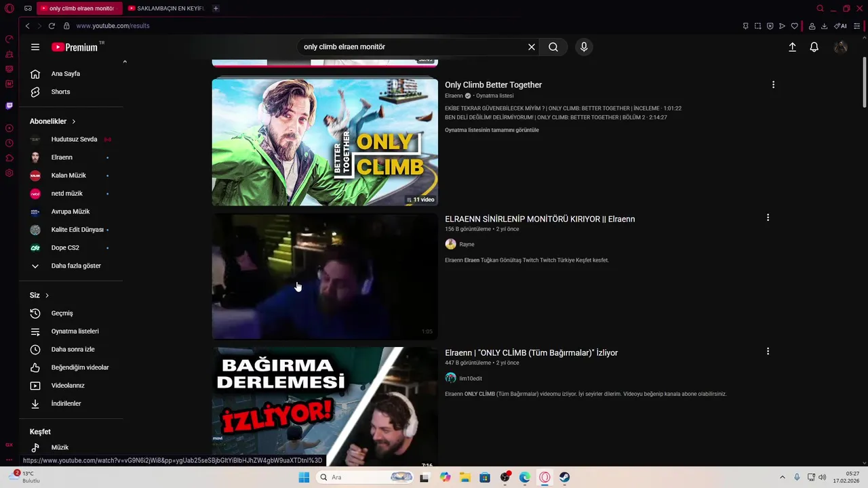Start voice search with microphone

click(x=584, y=47)
